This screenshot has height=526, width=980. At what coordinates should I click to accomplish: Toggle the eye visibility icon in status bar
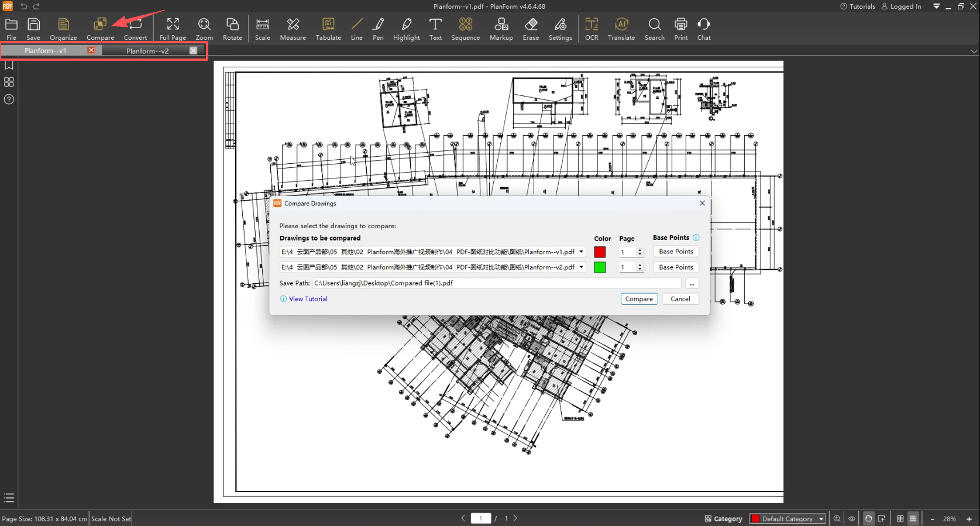click(852, 518)
